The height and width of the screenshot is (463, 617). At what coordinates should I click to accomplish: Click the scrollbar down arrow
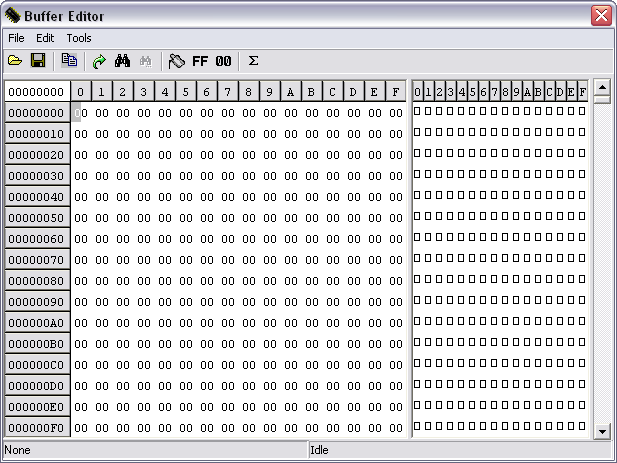pos(602,431)
